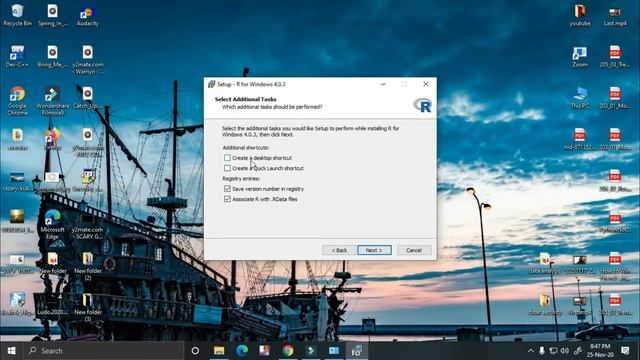Show hidden system tray icons

coord(531,351)
